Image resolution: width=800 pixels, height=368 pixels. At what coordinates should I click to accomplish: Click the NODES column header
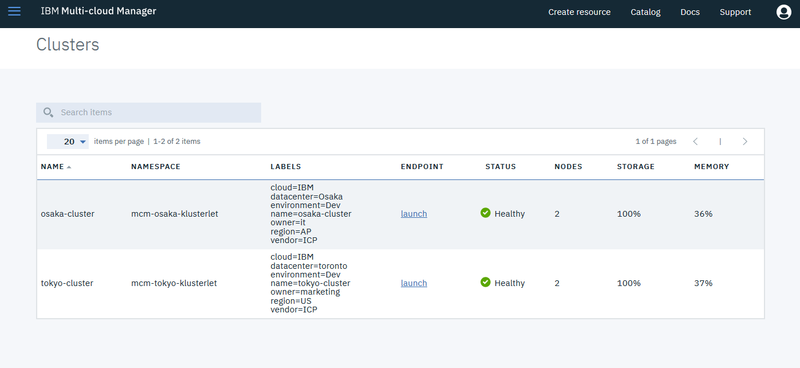[x=568, y=166]
